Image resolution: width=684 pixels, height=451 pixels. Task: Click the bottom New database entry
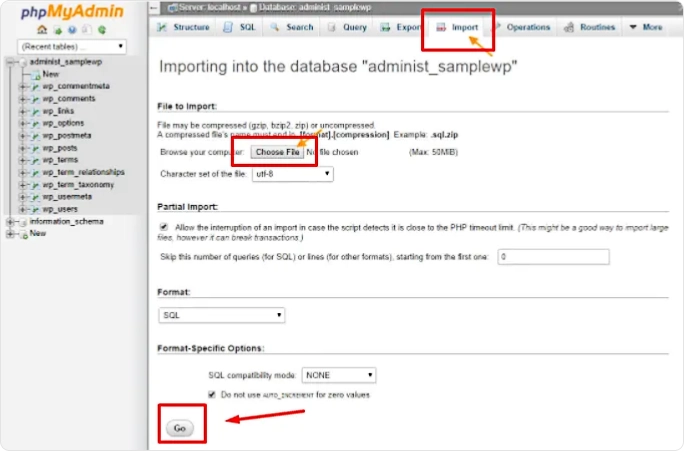(x=38, y=233)
